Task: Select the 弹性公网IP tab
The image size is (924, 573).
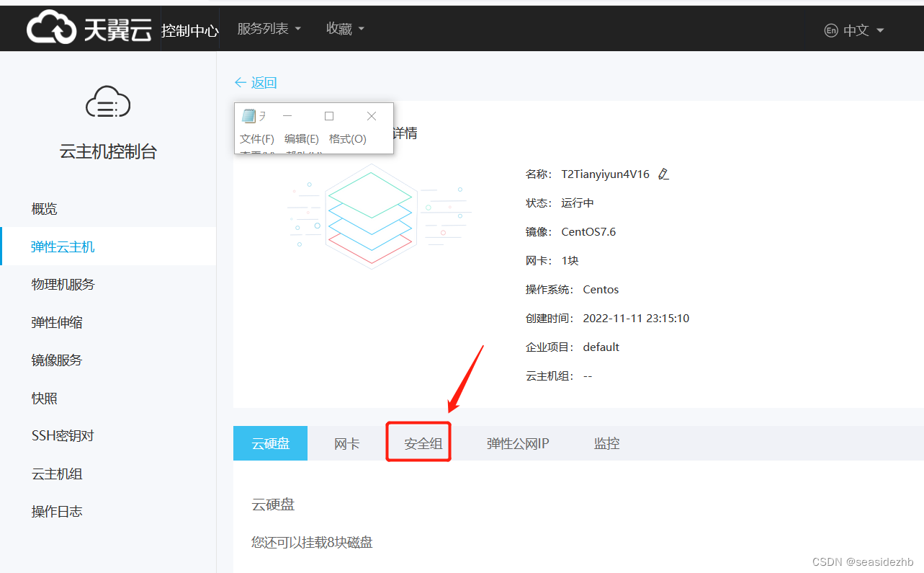Action: [517, 443]
